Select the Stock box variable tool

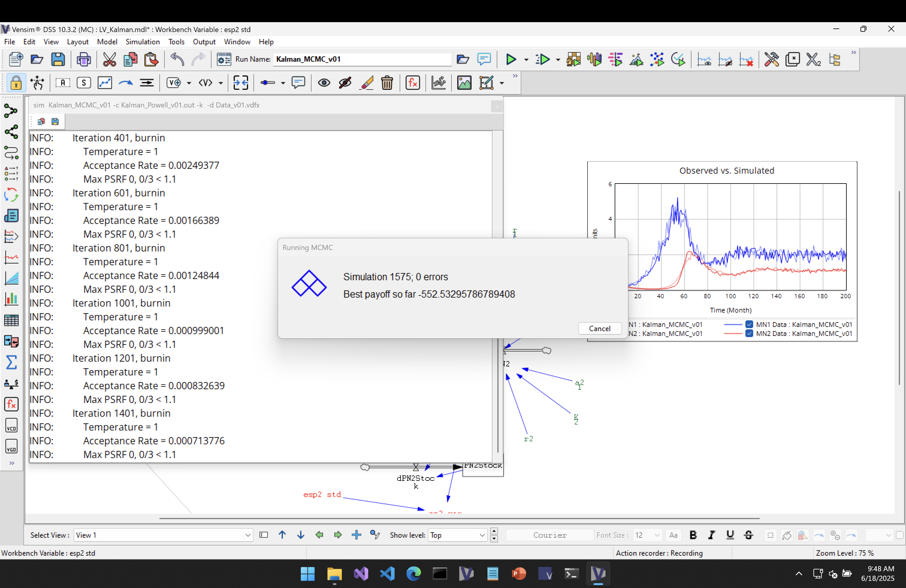tap(84, 83)
